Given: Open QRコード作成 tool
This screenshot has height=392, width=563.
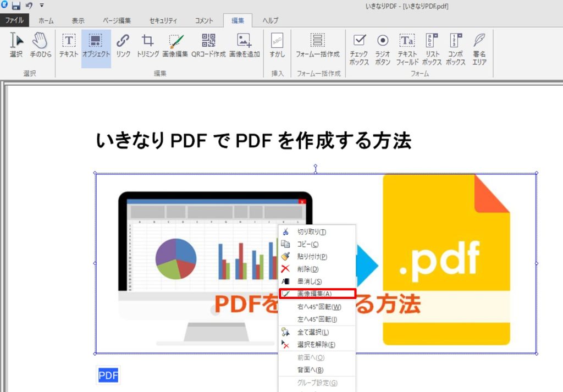Looking at the screenshot, I should click(208, 45).
